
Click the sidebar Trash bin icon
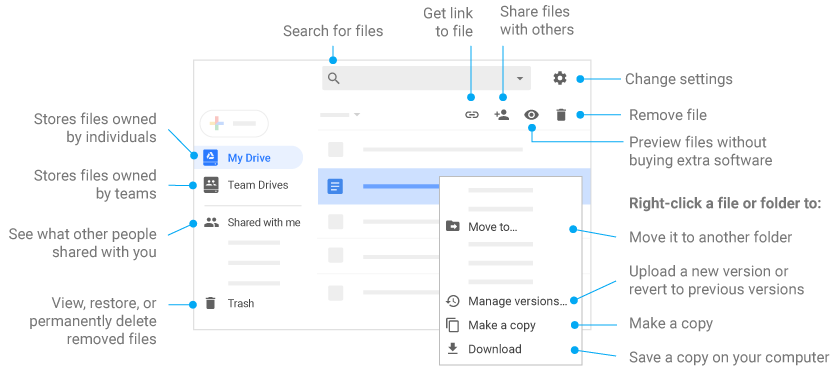coord(211,304)
